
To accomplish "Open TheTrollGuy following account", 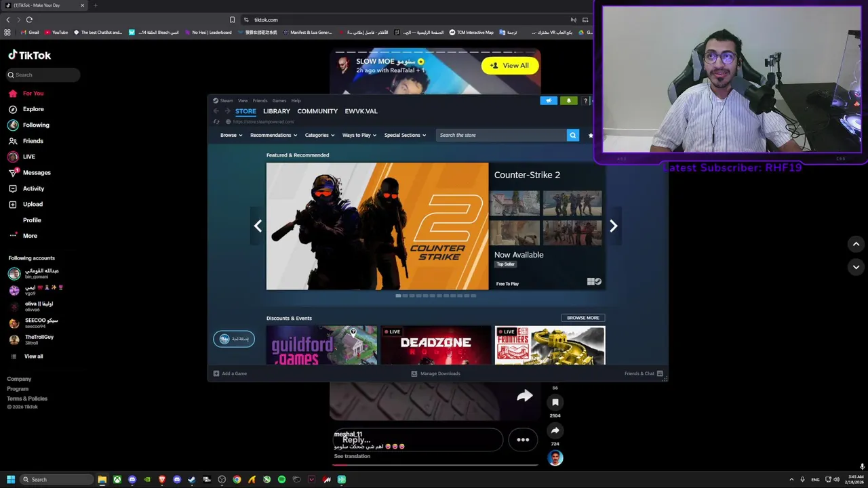I will point(31,340).
